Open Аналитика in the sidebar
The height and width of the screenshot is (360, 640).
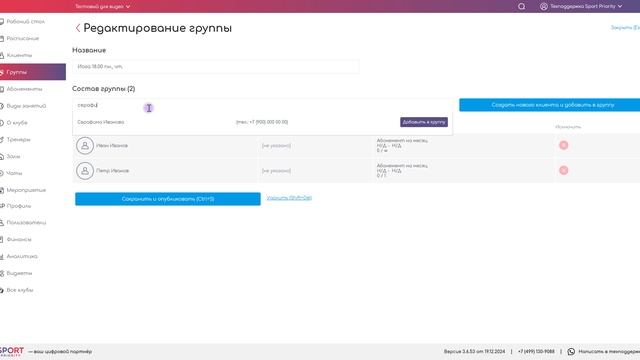coord(22,256)
